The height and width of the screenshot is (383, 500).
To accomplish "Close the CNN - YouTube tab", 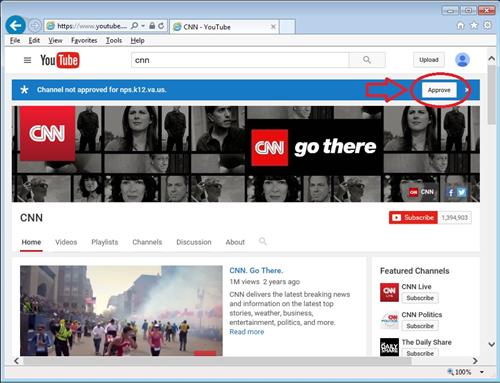I will coord(273,27).
